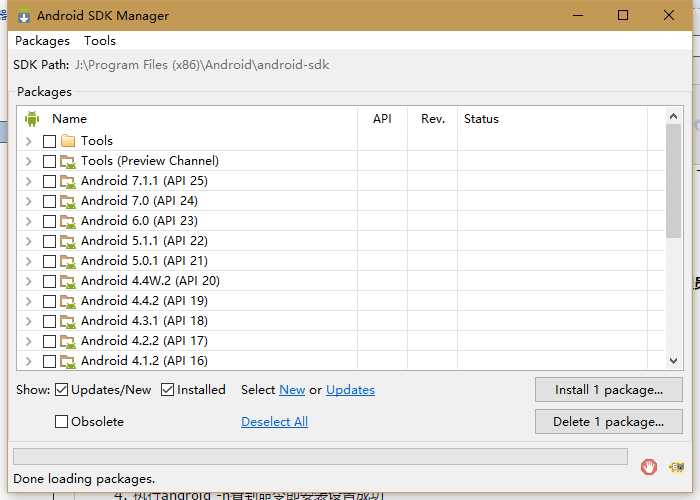Click the API column header

click(382, 119)
